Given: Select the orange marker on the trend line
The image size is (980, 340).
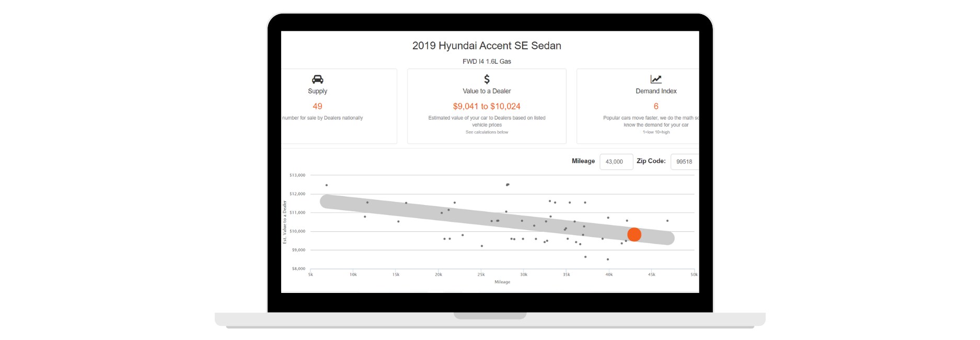Looking at the screenshot, I should (634, 234).
